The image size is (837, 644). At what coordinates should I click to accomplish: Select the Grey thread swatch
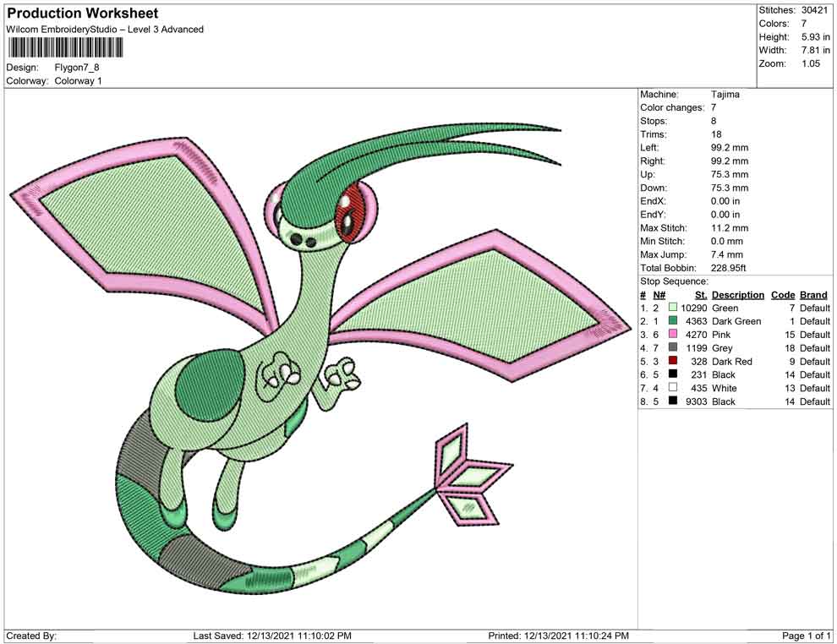click(673, 347)
